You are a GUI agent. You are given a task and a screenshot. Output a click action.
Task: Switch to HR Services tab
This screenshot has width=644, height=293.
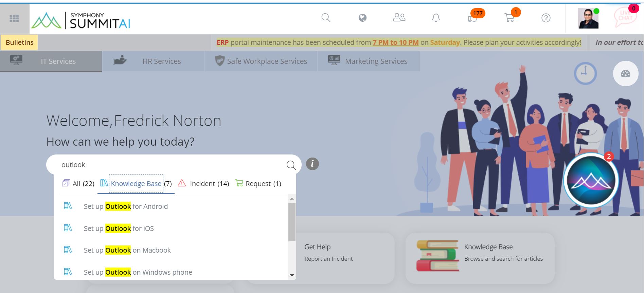tap(153, 61)
